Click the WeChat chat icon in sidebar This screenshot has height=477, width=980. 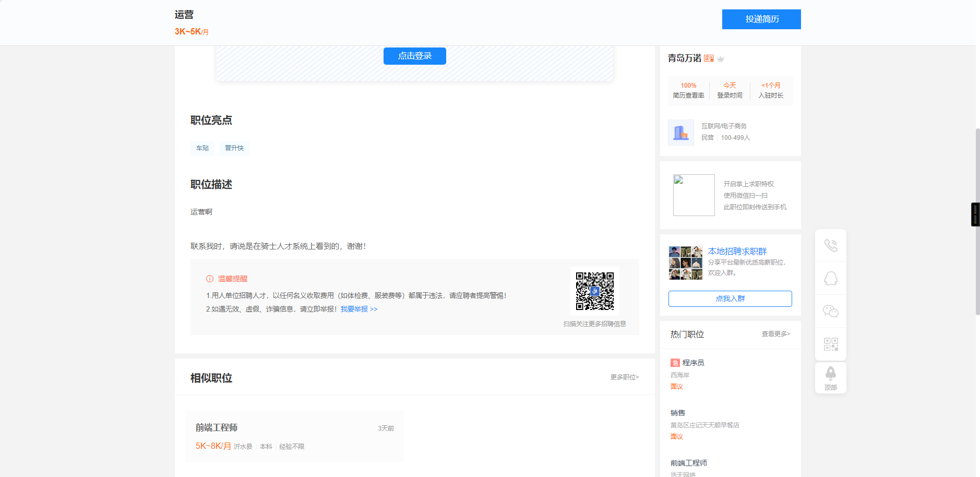click(831, 311)
